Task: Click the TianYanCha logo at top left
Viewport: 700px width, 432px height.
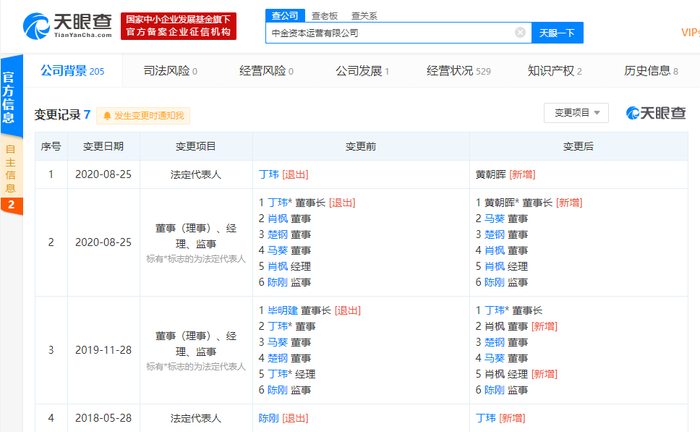Action: 68,26
